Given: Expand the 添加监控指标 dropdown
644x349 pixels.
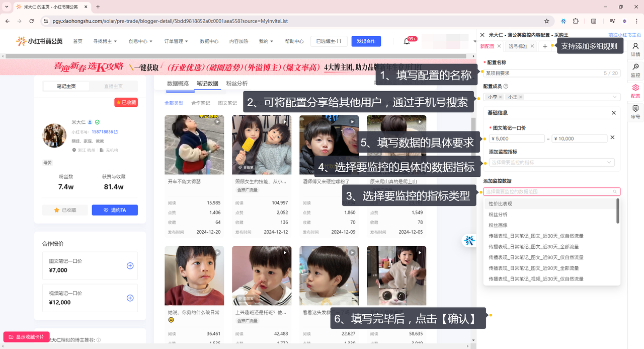Looking at the screenshot, I should 551,163.
